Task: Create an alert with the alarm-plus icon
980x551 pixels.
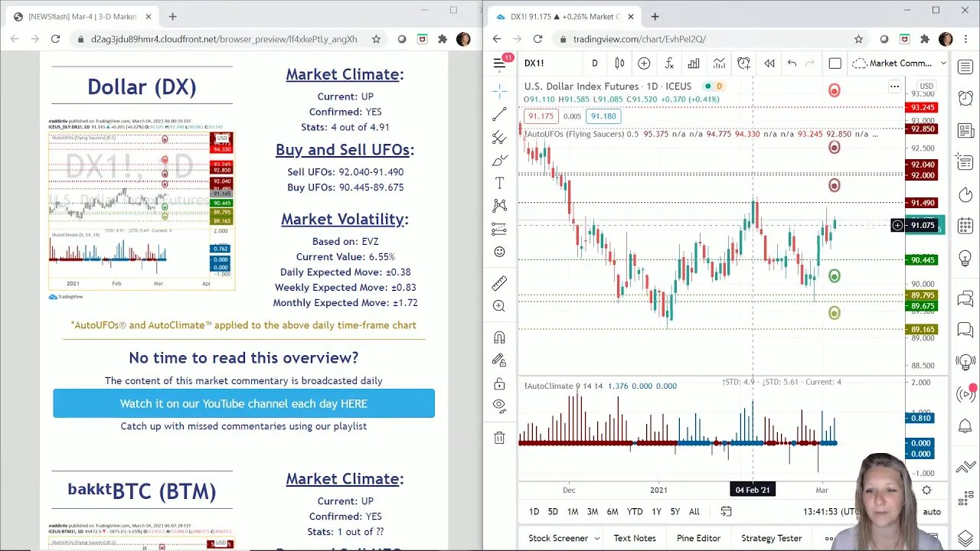Action: click(743, 64)
